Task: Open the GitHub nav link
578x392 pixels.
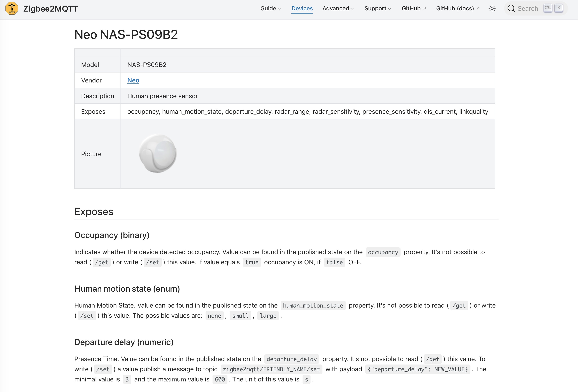Action: (x=411, y=8)
